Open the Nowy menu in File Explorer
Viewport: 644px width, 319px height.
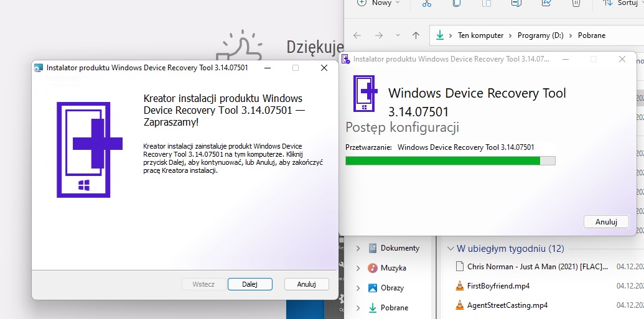point(379,3)
